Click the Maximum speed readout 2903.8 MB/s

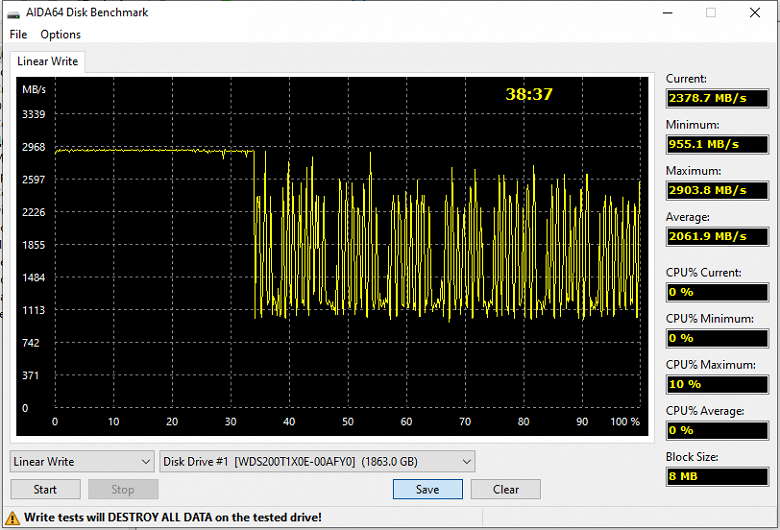717,190
